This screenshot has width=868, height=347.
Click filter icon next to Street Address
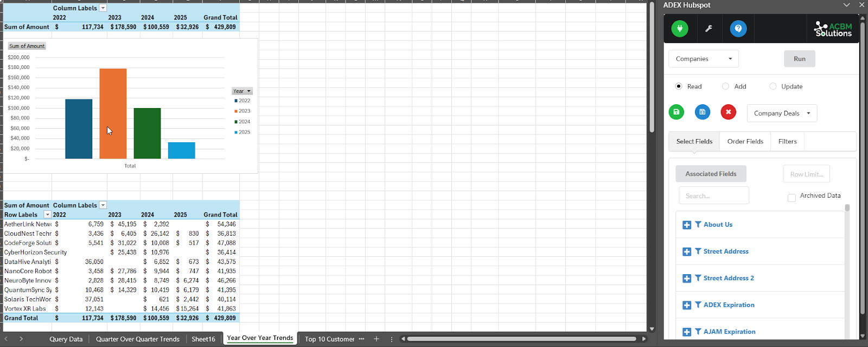(698, 251)
